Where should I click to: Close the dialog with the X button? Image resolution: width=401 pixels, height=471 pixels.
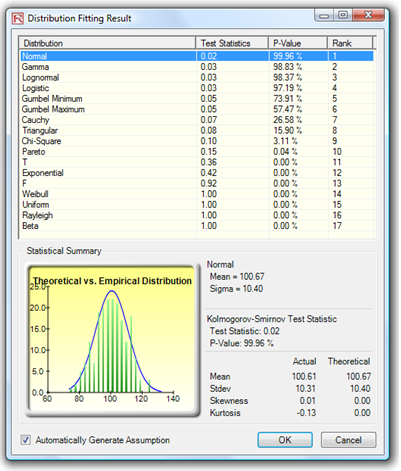368,15
